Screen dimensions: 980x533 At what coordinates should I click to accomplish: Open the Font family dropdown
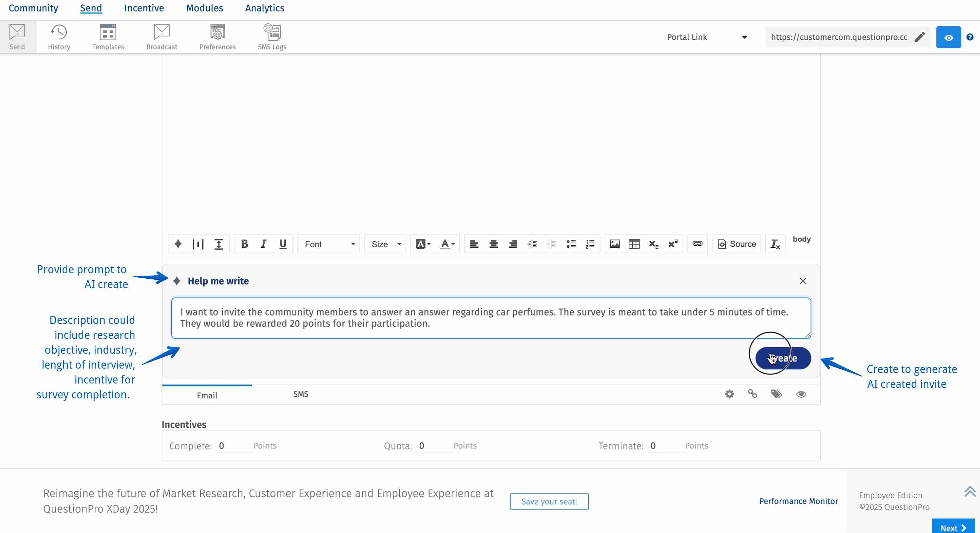click(x=328, y=244)
